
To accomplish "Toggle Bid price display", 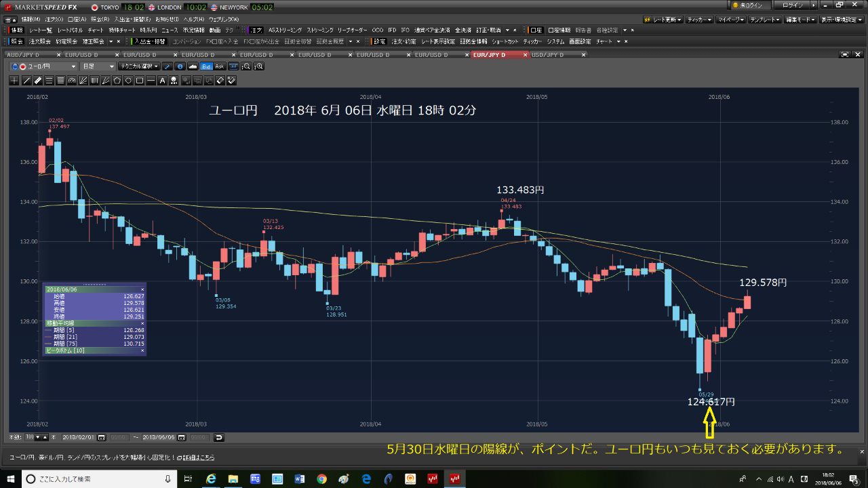I will pos(207,66).
